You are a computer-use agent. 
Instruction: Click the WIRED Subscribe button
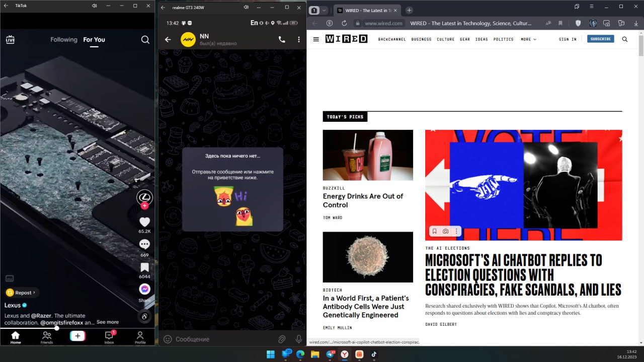coord(600,39)
